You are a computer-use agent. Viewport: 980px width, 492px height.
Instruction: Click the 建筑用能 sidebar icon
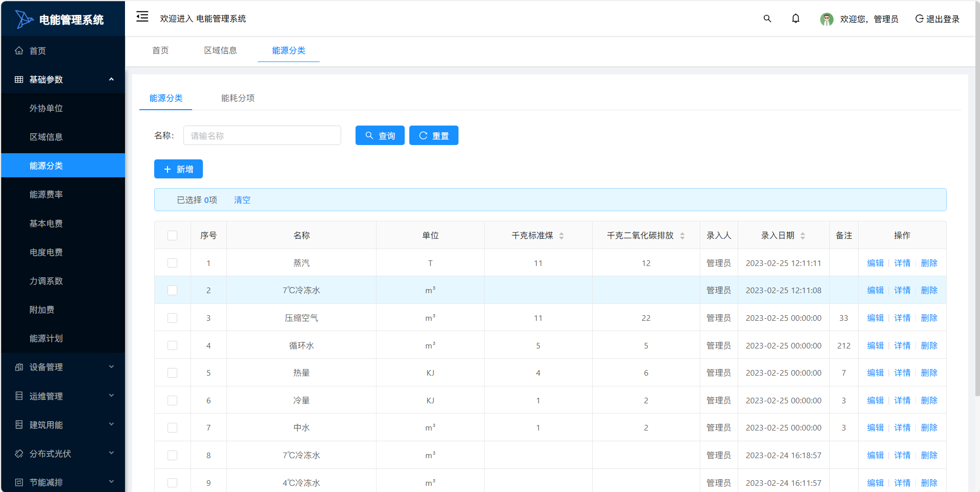(x=19, y=424)
